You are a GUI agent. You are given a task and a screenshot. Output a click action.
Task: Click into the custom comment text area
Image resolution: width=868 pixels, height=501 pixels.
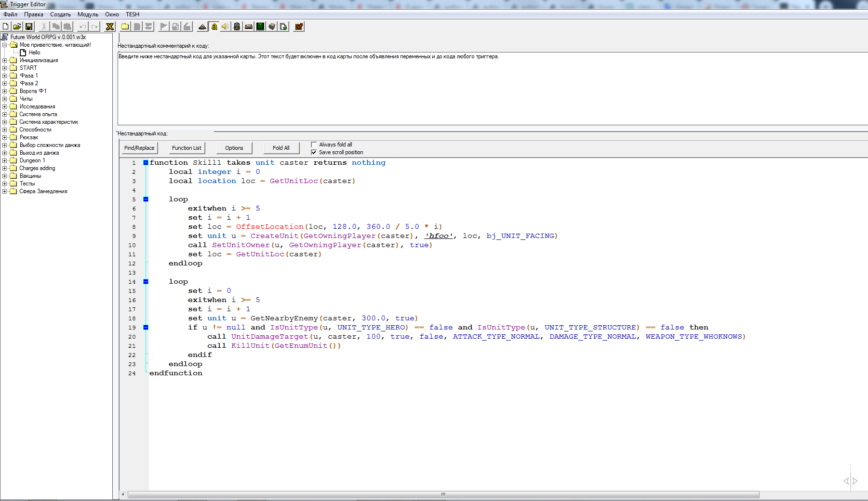tap(493, 89)
